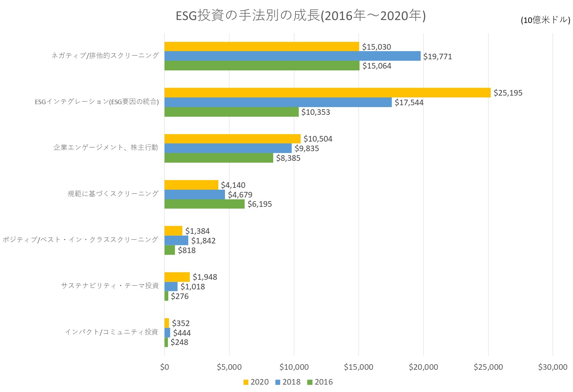Click the axis tick label $25,000
The image size is (573, 392).
click(x=488, y=367)
